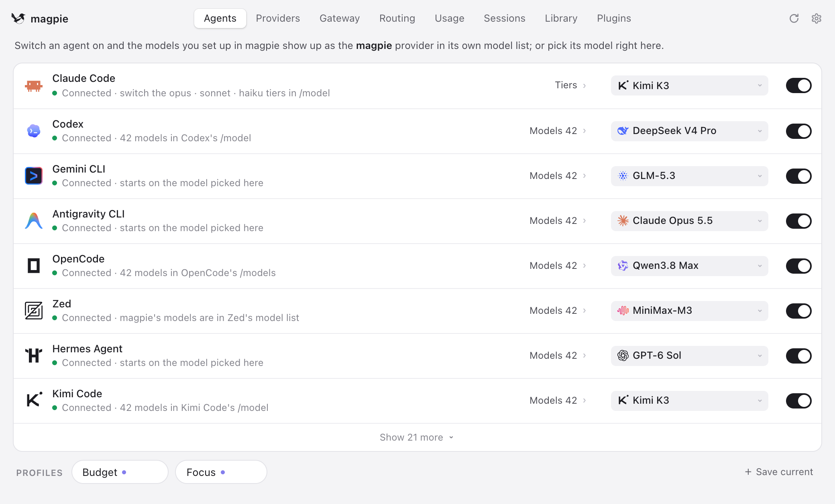The height and width of the screenshot is (504, 835).
Task: Click the magpie bird logo
Action: [18, 18]
